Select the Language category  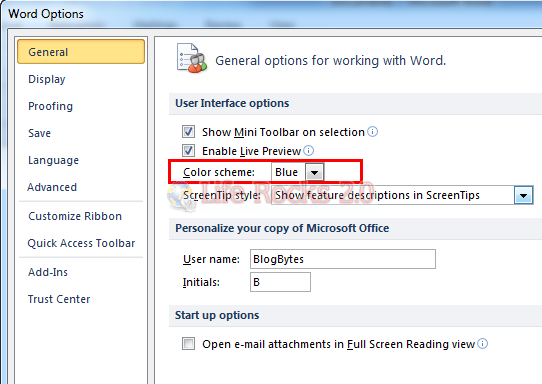54,160
